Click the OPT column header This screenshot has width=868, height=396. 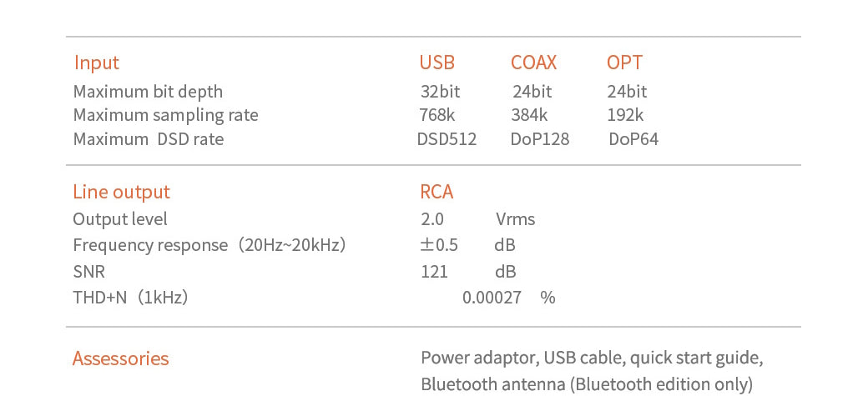[x=624, y=63]
